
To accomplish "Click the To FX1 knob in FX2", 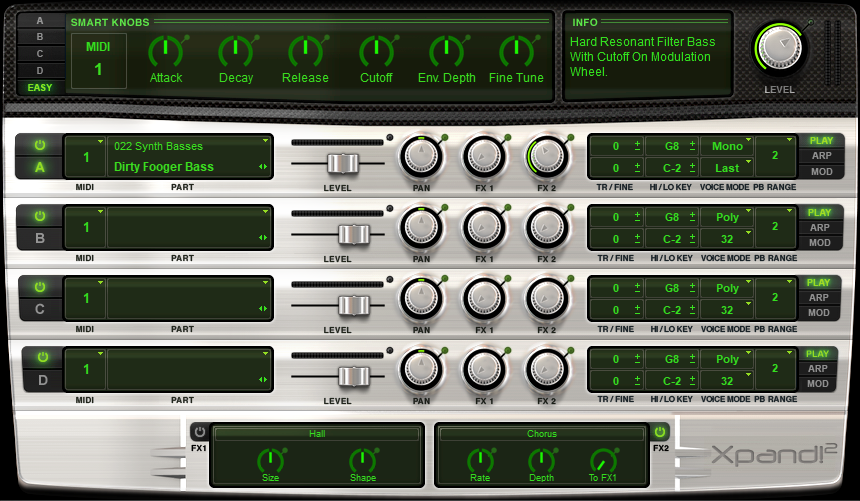I will (x=603, y=461).
